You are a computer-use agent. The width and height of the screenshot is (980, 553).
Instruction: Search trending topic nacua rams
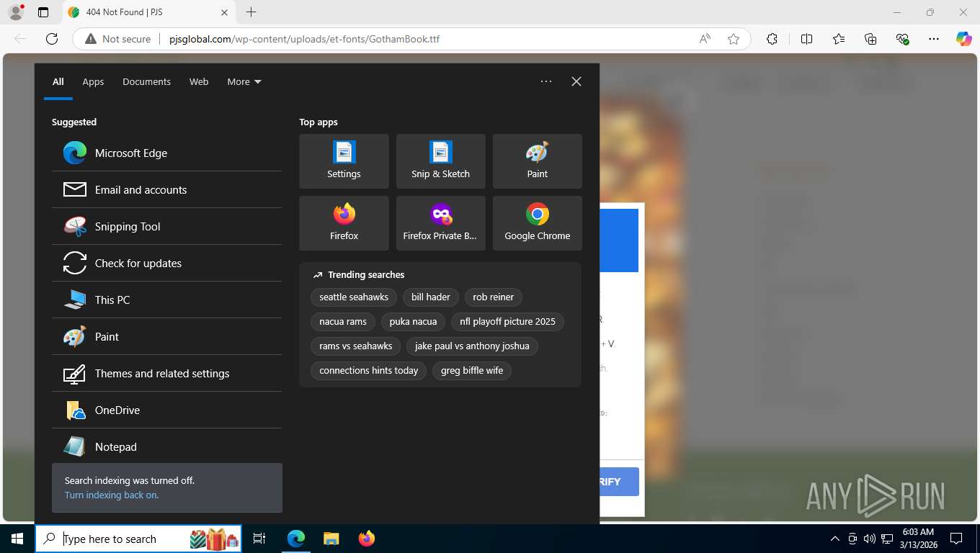[343, 321]
